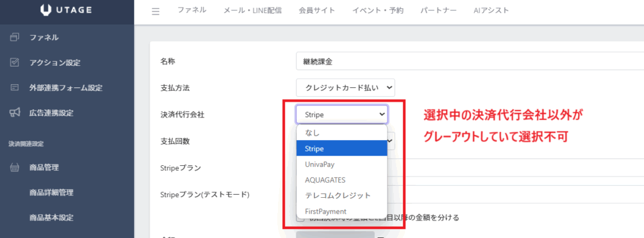Click the 名称 text field
Image resolution: width=644 pixels, height=238 pixels.
coord(470,62)
